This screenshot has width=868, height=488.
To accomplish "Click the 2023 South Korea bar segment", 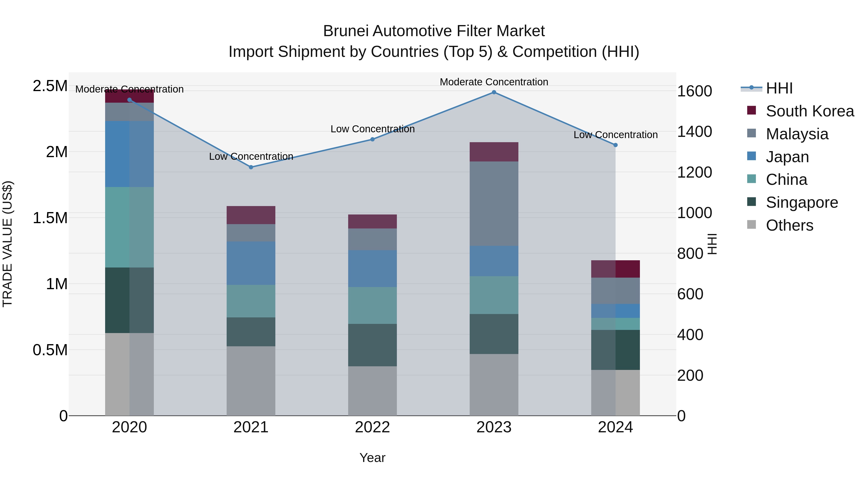I will (x=494, y=152).
